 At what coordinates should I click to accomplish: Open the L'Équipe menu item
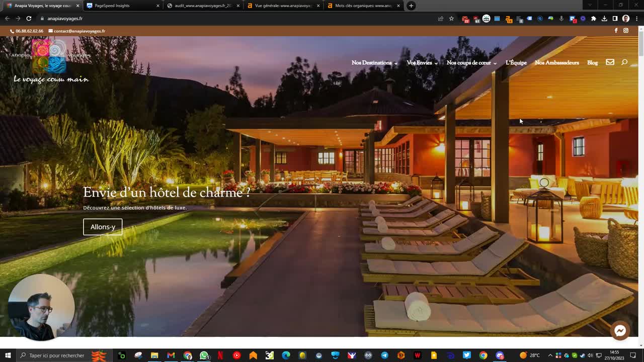click(516, 63)
